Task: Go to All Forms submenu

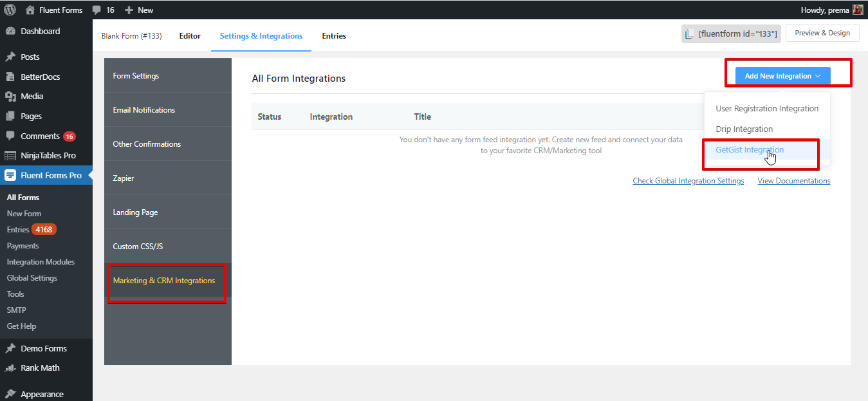Action: pyautogui.click(x=23, y=198)
